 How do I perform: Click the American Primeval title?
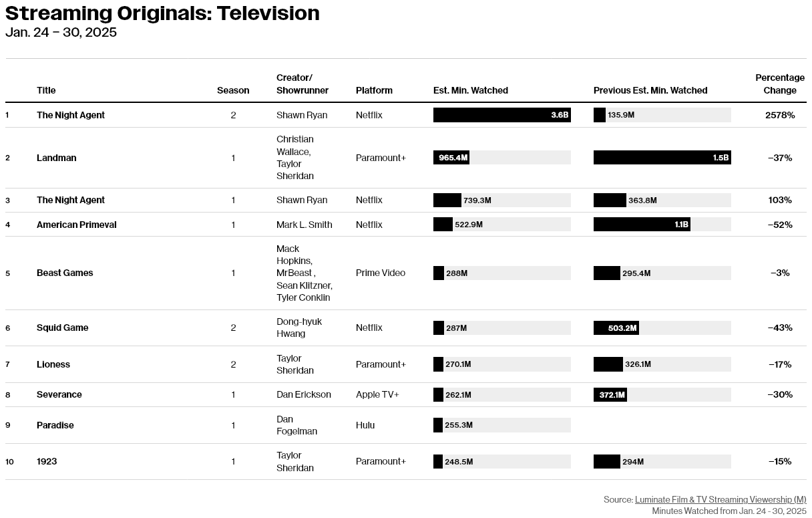77,225
